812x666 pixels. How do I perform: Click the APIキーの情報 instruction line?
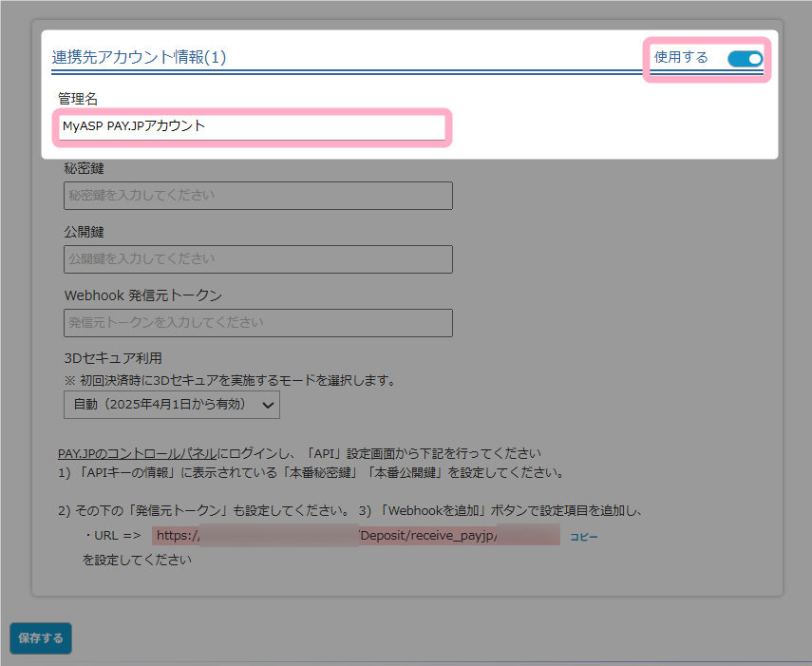312,472
